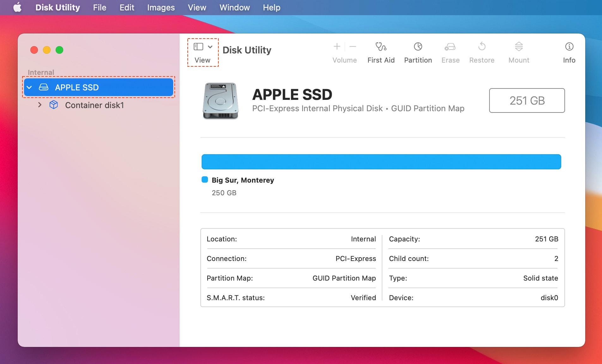Image resolution: width=602 pixels, height=364 pixels.
Task: Click the 251 GB capacity badge
Action: [x=526, y=100]
